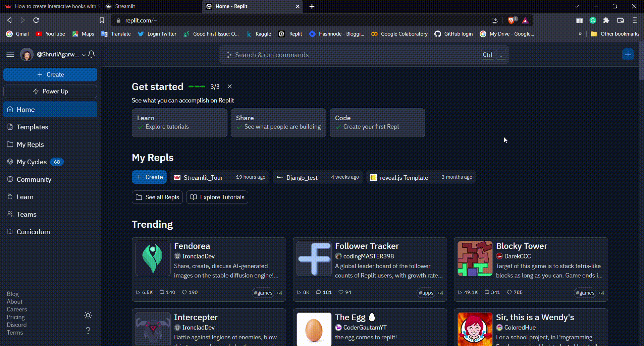Image resolution: width=644 pixels, height=346 pixels.
Task: Show more bookmarks overflow chevron
Action: 580,34
